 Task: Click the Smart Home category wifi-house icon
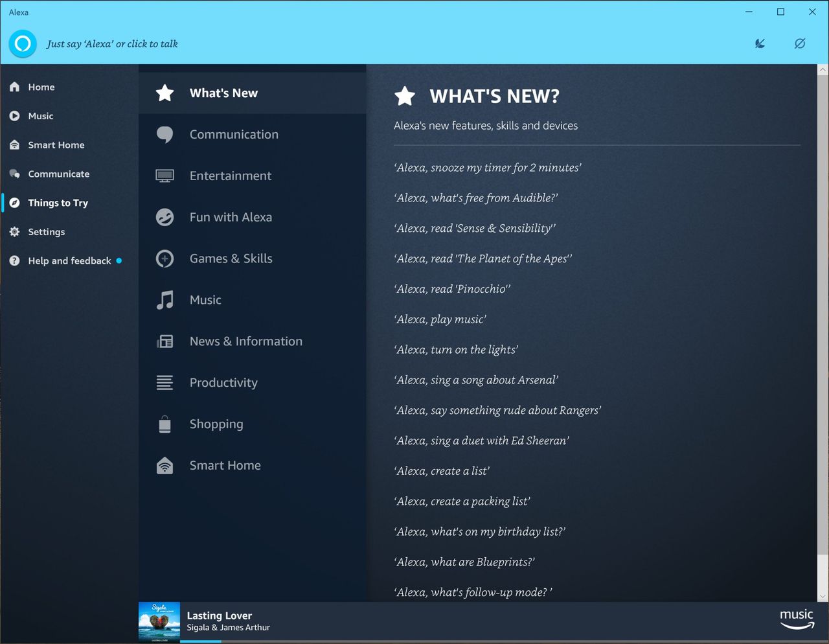[x=165, y=465]
